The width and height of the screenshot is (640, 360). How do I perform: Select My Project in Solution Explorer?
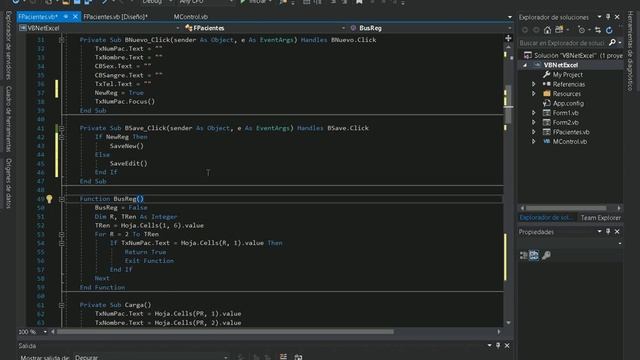click(x=567, y=75)
